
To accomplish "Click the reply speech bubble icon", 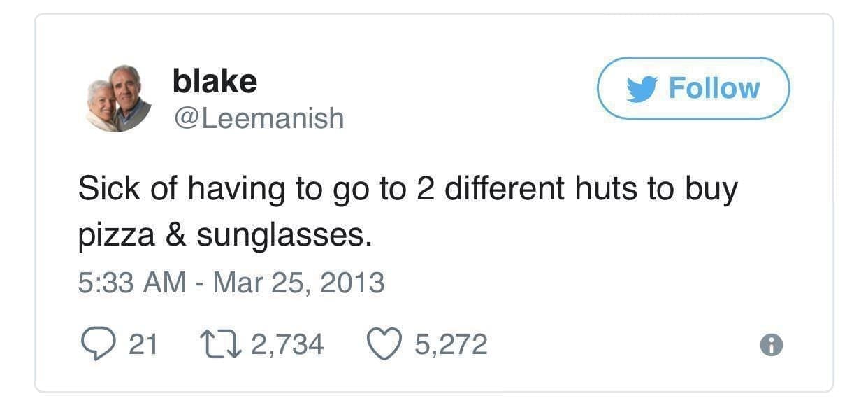I will tap(92, 344).
